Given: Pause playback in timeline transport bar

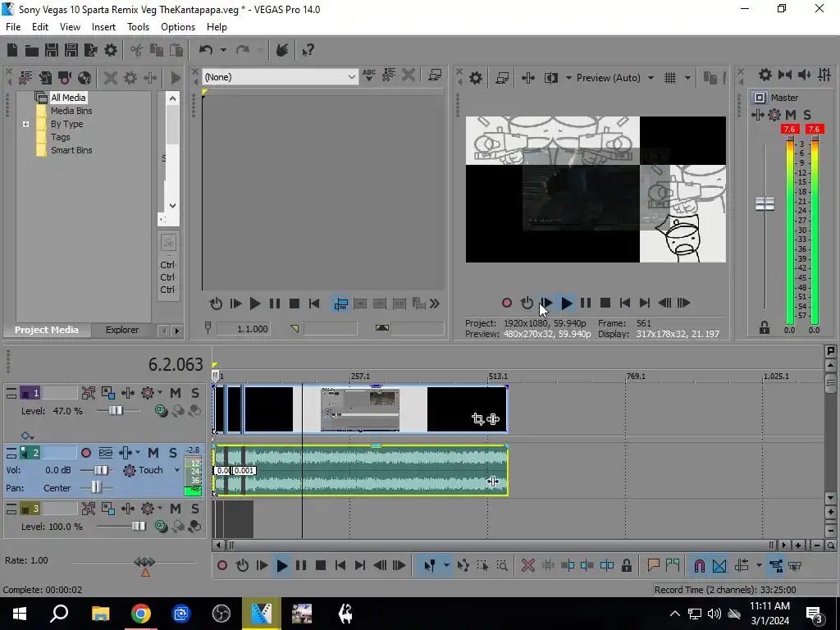Looking at the screenshot, I should 301,565.
